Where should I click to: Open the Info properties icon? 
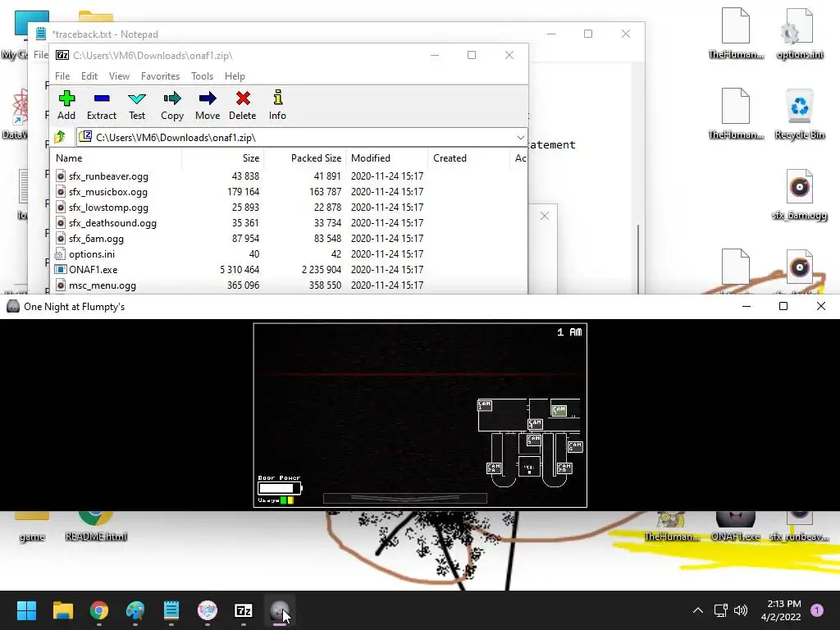(277, 105)
